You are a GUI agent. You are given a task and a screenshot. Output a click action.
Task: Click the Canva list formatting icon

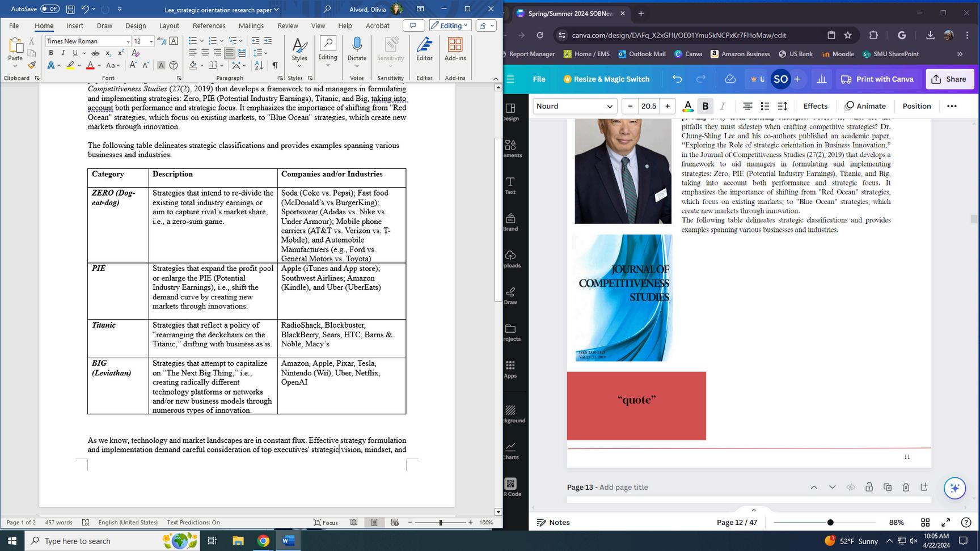(764, 106)
